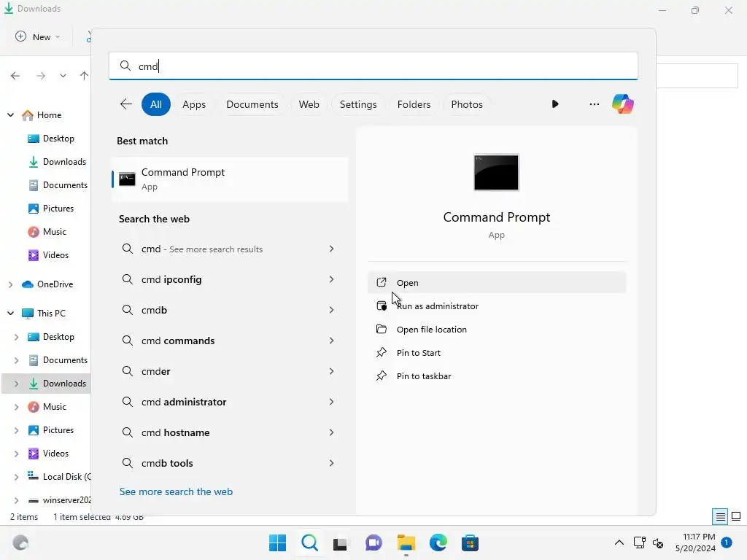Open Task View from the taskbar

(340, 542)
